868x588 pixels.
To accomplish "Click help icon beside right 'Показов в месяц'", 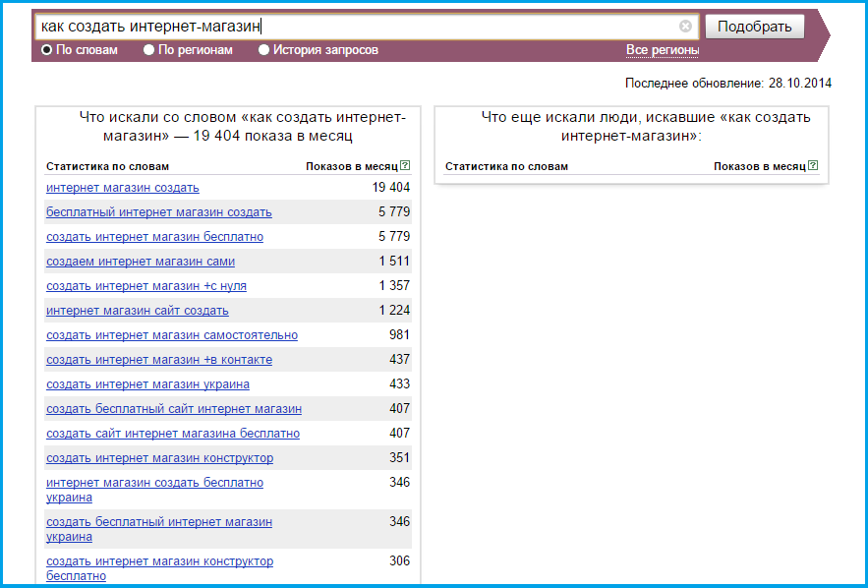I will [x=812, y=166].
